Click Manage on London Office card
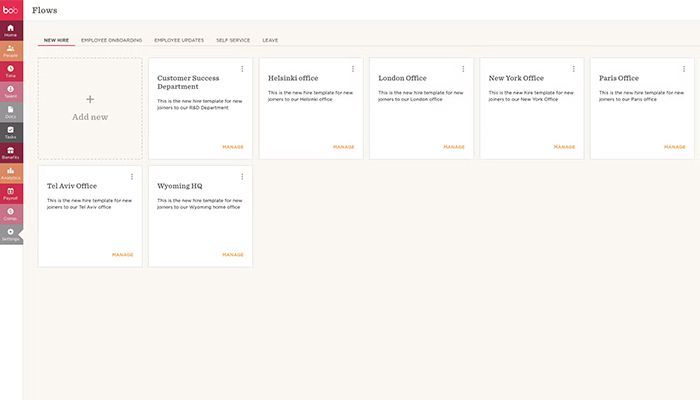This screenshot has width=700, height=400. coord(454,147)
